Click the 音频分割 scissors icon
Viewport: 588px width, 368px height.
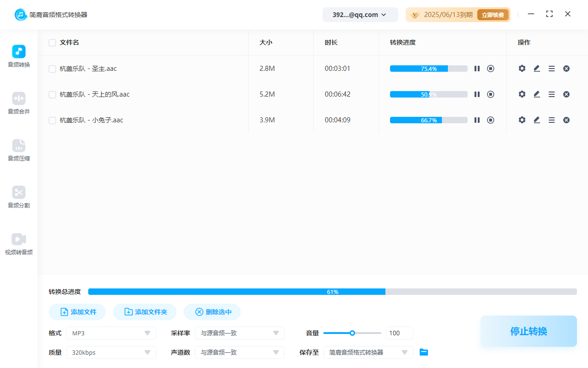click(19, 192)
